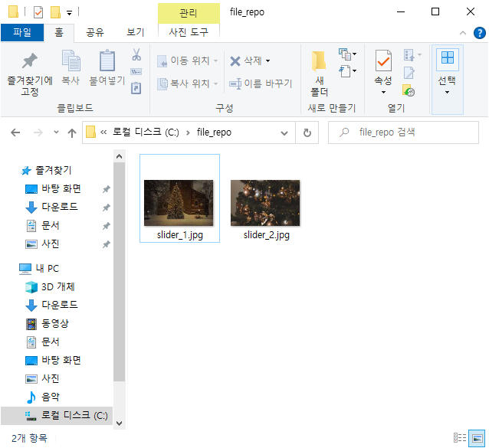
Task: Open pinned 다운로드 under 즐겨찾기
Action: tap(52, 207)
